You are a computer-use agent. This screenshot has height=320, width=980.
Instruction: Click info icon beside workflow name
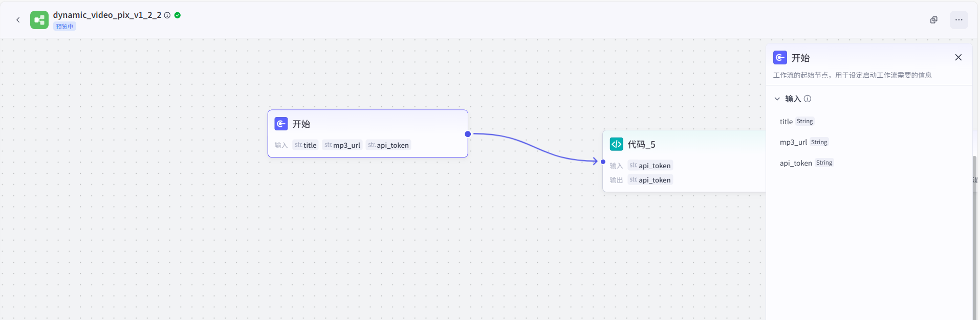tap(167, 15)
